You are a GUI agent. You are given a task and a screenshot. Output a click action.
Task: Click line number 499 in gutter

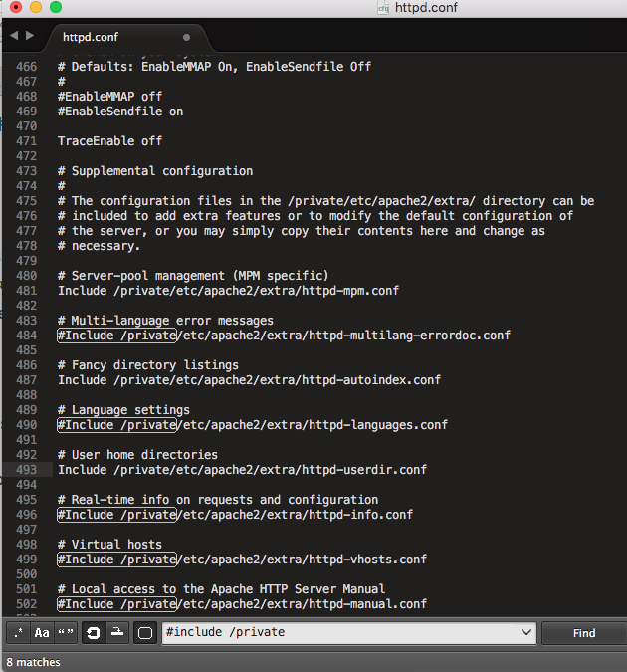pos(27,560)
